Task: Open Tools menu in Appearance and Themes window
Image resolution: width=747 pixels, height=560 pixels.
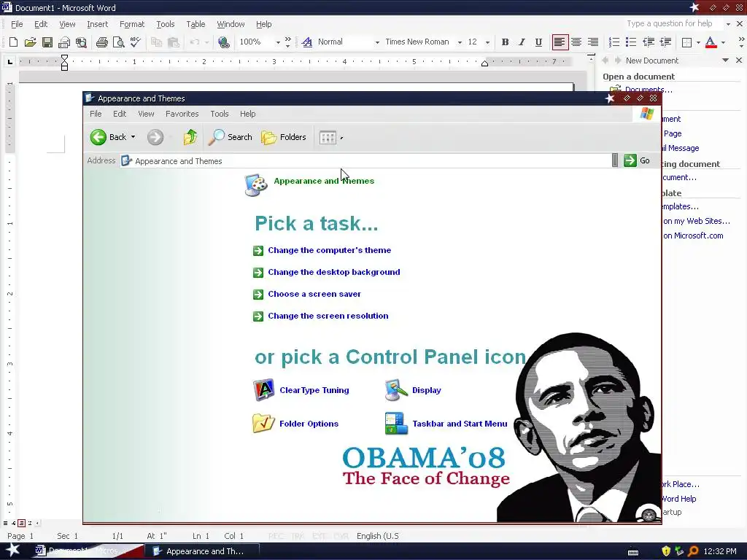Action: [220, 114]
